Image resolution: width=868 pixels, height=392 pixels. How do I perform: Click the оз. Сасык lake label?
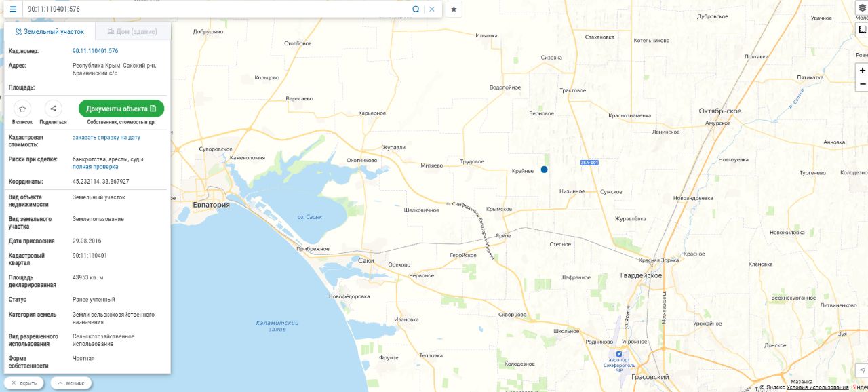point(310,217)
